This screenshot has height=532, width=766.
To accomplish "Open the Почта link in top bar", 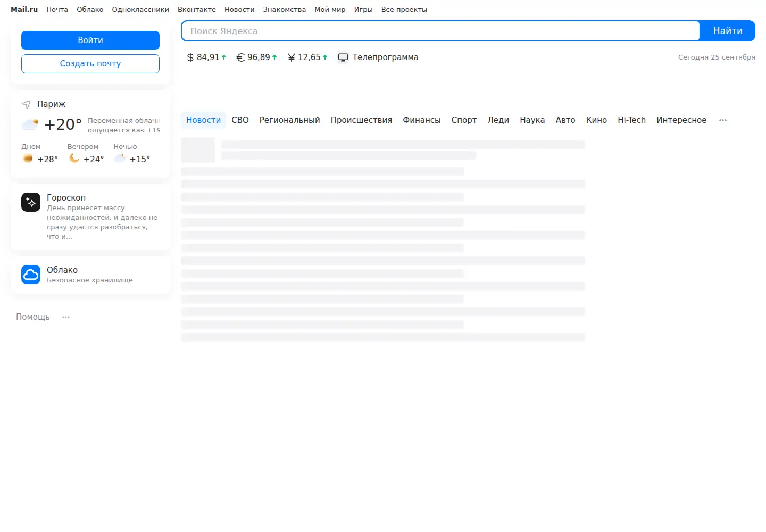I will 57,10.
